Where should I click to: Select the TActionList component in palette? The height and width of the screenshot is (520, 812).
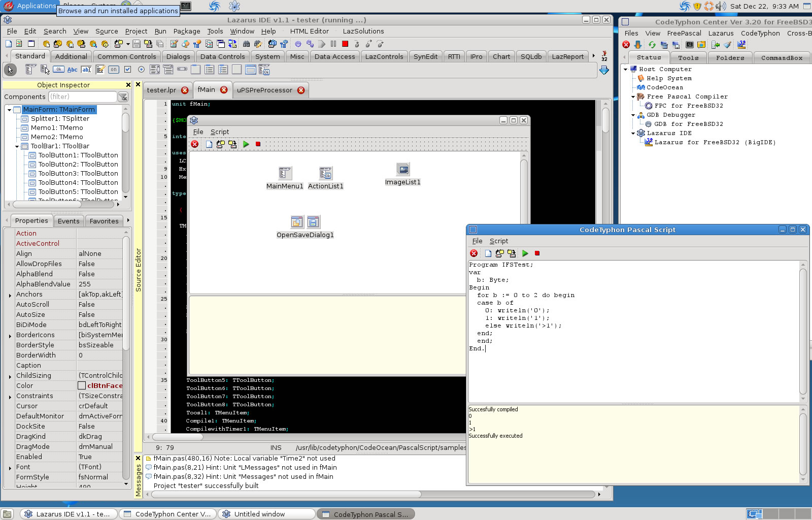[x=264, y=70]
